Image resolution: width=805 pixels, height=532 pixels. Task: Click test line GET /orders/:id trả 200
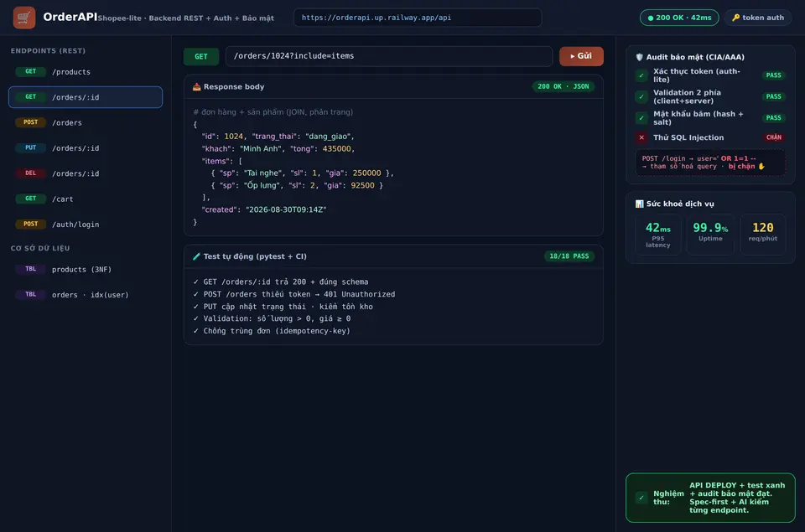coord(281,282)
